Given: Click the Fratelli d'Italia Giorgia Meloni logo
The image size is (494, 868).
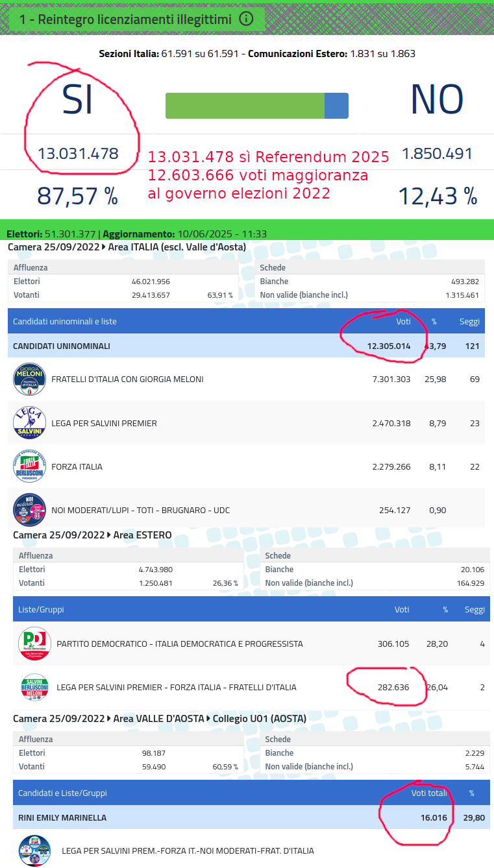Looking at the screenshot, I should pos(29,380).
